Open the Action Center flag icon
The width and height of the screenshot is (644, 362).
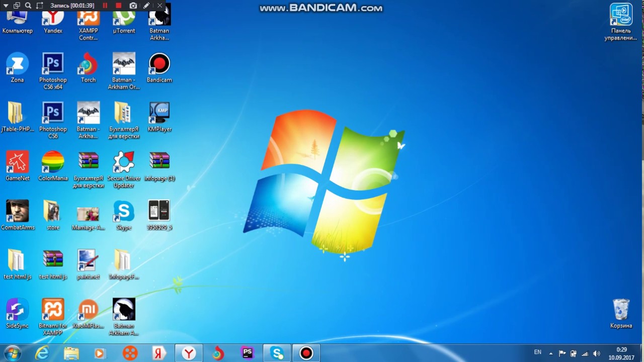[562, 353]
